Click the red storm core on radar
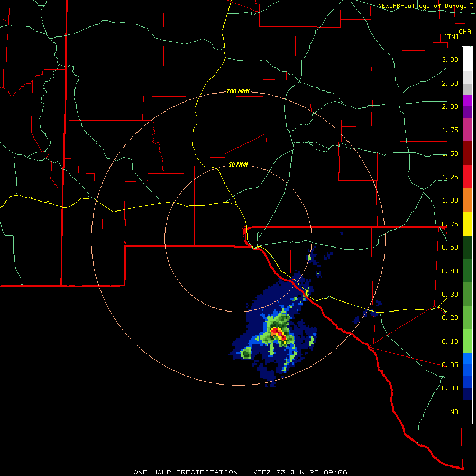 click(278, 333)
